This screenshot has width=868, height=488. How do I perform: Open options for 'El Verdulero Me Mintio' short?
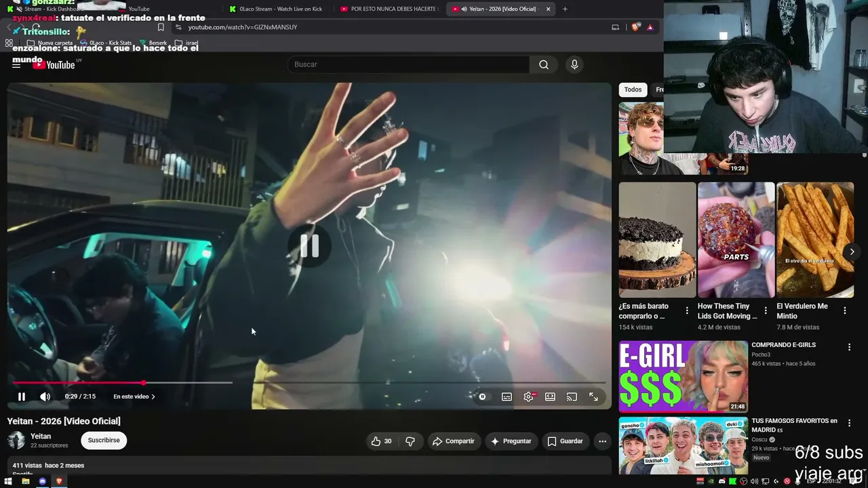coord(844,310)
